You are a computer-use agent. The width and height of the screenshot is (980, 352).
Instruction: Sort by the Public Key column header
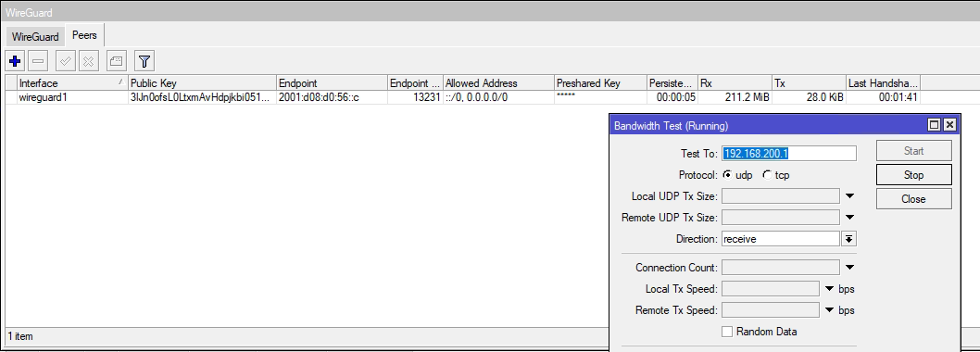(x=202, y=83)
